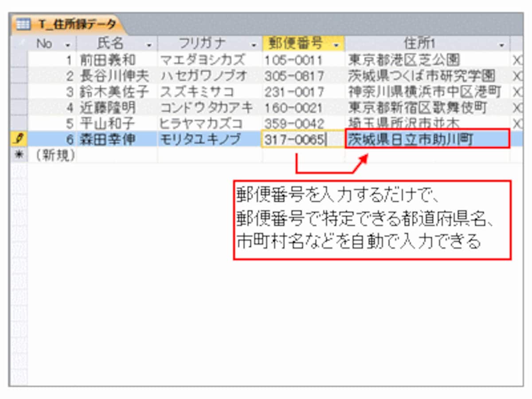This screenshot has height=399, width=532.
Task: Click postal code 105-0011
Action: click(303, 60)
